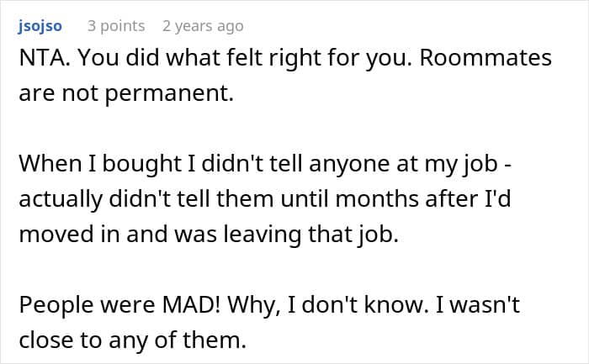Click the line starting moved in and
The height and width of the screenshot is (364, 589).
tap(209, 235)
